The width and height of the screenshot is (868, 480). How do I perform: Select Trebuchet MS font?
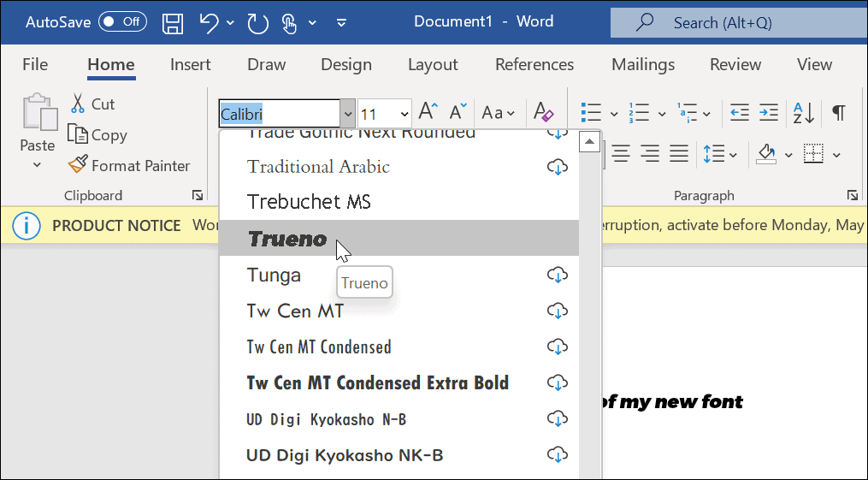click(x=399, y=202)
